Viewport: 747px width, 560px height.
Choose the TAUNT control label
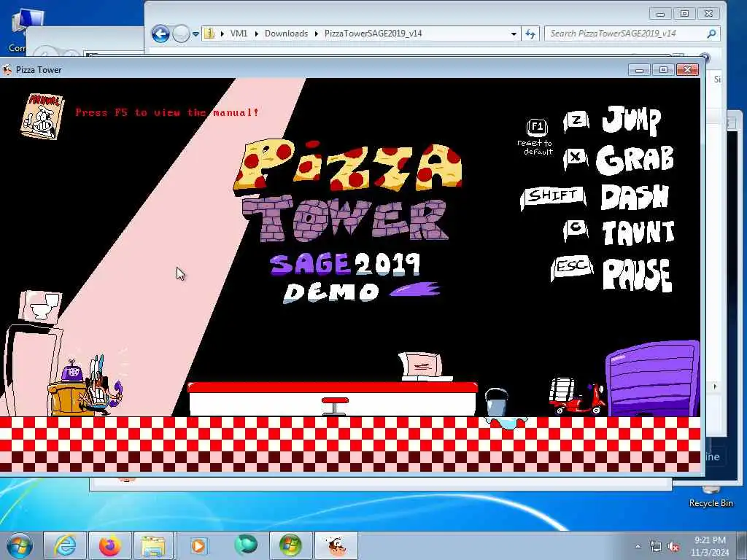click(x=638, y=233)
